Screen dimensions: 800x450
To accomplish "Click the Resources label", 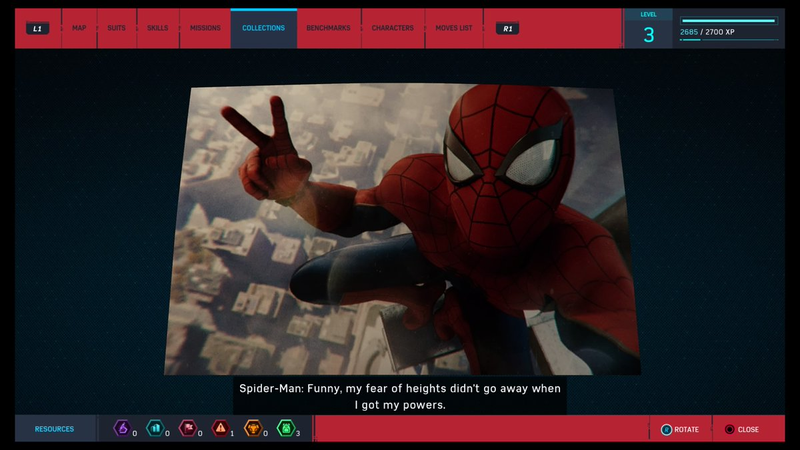I will pyautogui.click(x=54, y=429).
